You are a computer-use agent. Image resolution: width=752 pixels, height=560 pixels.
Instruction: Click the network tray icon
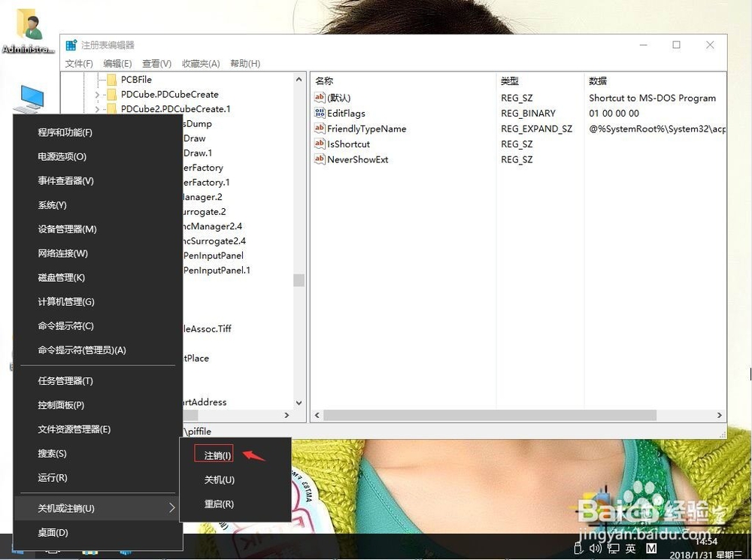pos(613,548)
